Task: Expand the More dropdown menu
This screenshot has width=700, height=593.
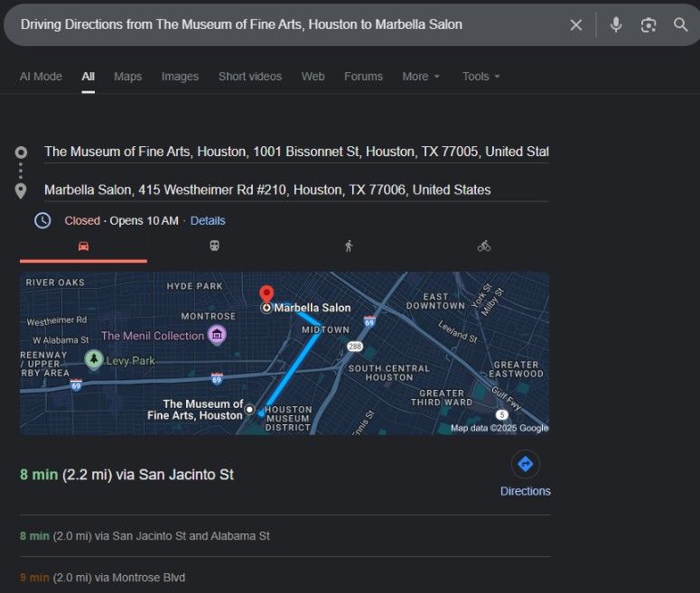Action: [421, 77]
